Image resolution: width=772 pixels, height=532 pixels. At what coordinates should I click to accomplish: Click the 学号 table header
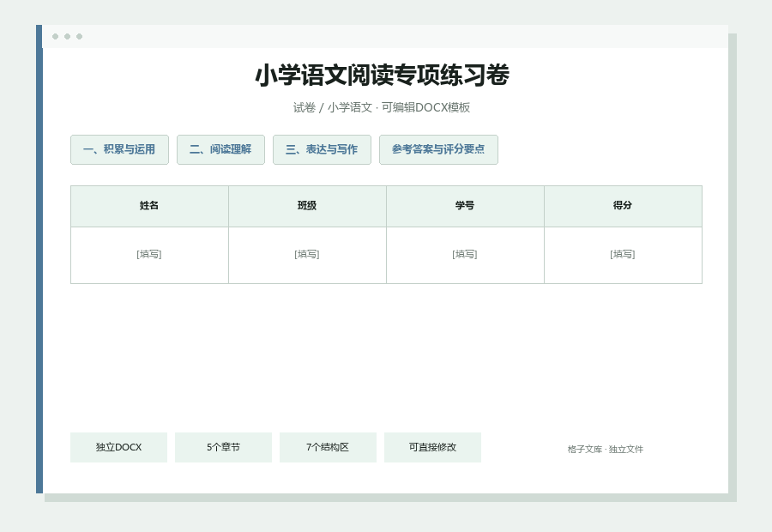tap(465, 206)
